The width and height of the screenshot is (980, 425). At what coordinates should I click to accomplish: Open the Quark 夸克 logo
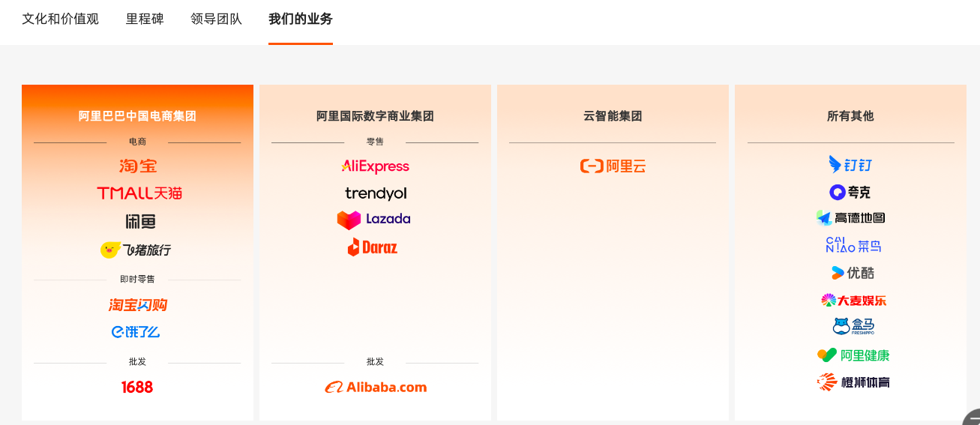coord(850,193)
